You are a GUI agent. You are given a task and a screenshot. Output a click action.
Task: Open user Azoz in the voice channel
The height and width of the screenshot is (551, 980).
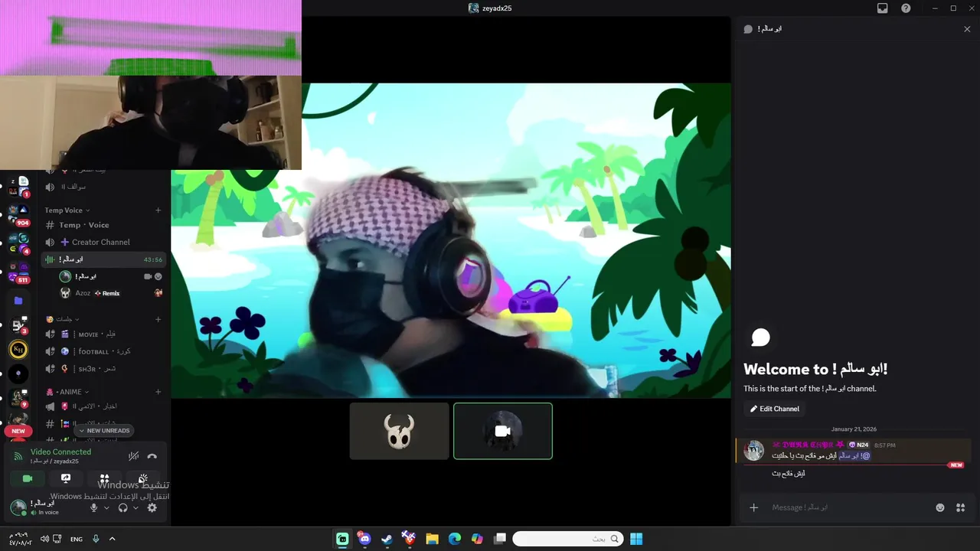click(111, 293)
